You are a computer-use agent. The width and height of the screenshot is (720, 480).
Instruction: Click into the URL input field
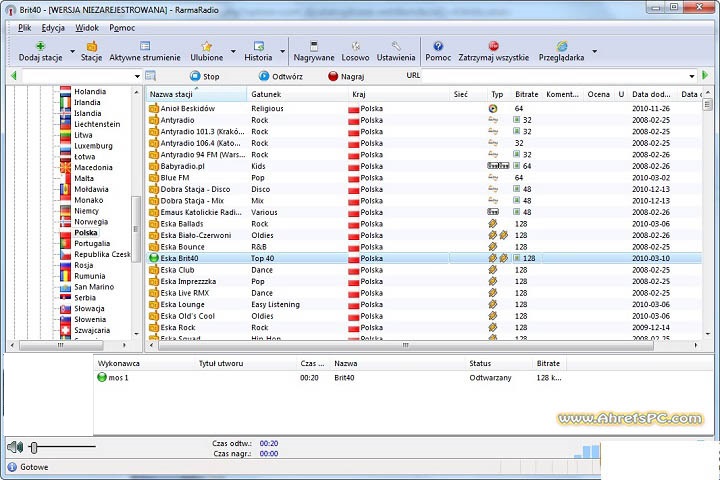click(x=554, y=75)
